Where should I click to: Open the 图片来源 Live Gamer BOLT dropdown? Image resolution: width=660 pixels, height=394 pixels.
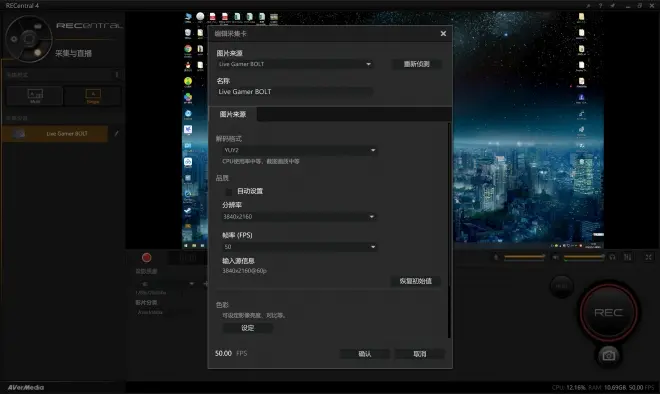[294, 64]
